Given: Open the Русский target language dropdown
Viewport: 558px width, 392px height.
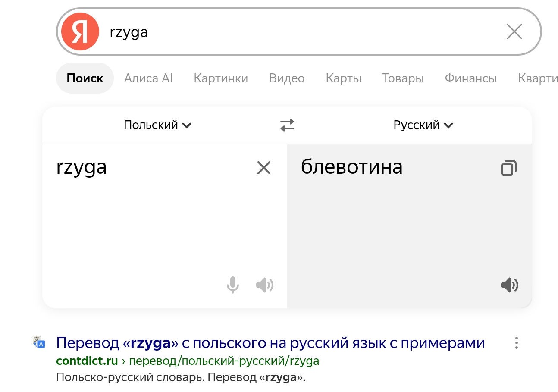Looking at the screenshot, I should [423, 125].
